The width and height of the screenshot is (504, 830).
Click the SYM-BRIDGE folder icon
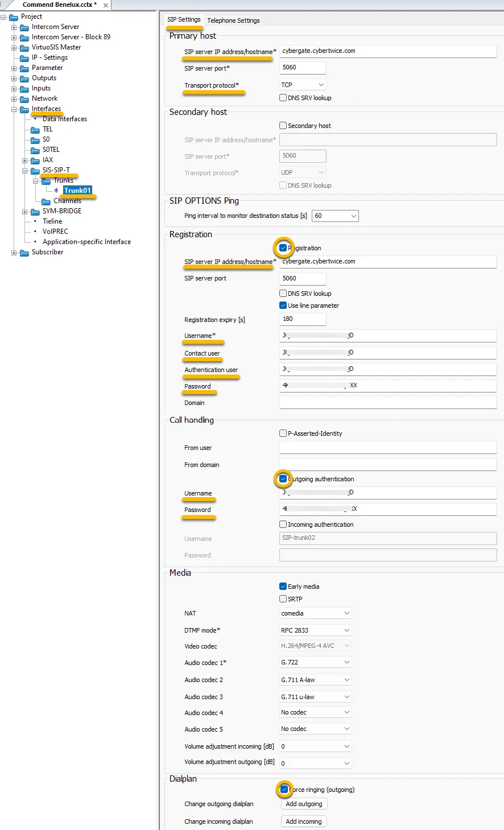point(35,212)
